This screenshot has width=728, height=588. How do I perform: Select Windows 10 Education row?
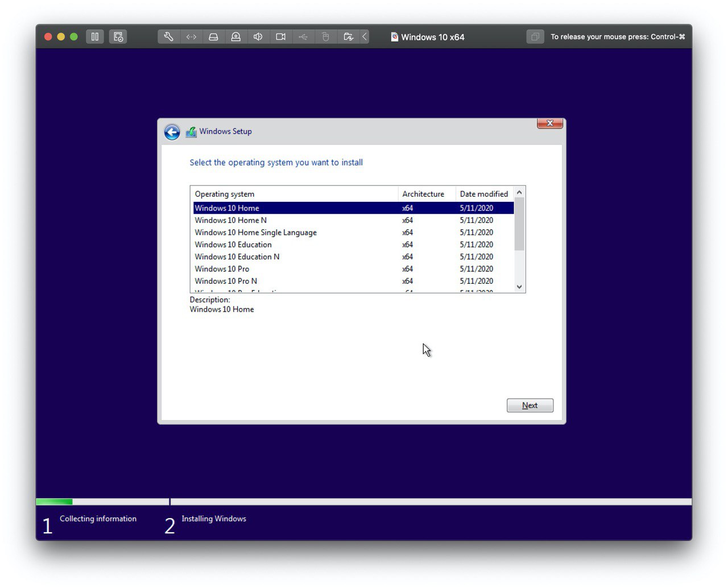coord(353,245)
